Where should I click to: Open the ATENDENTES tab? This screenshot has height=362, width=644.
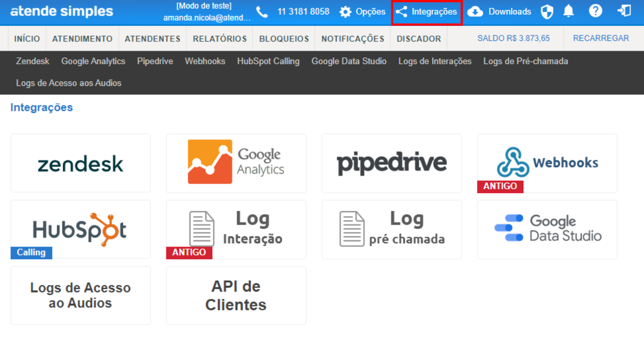click(x=153, y=39)
